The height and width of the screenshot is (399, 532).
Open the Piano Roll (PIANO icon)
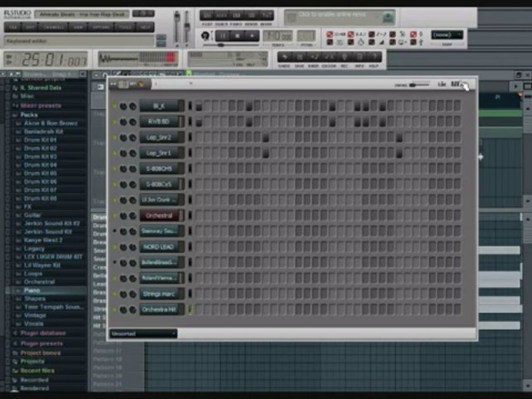coord(237,16)
